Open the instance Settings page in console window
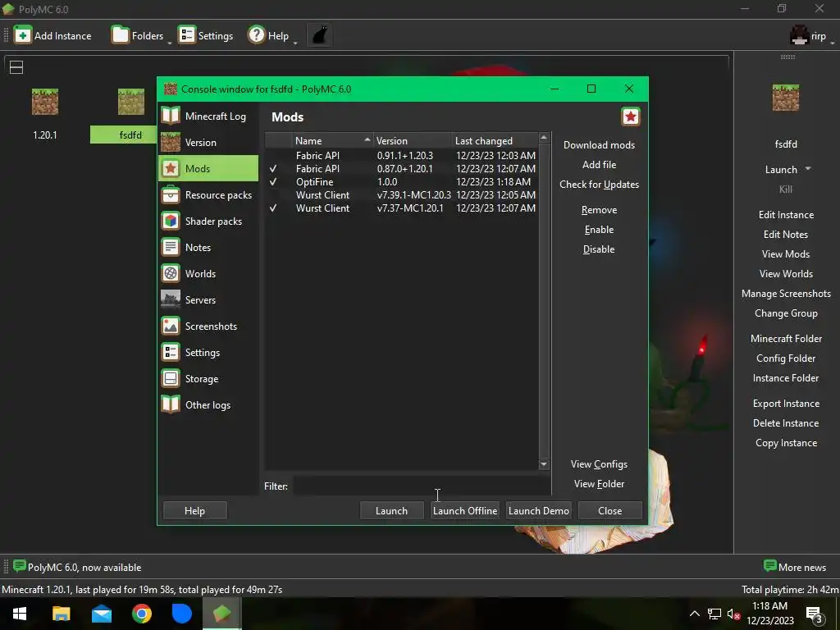 tap(208, 353)
